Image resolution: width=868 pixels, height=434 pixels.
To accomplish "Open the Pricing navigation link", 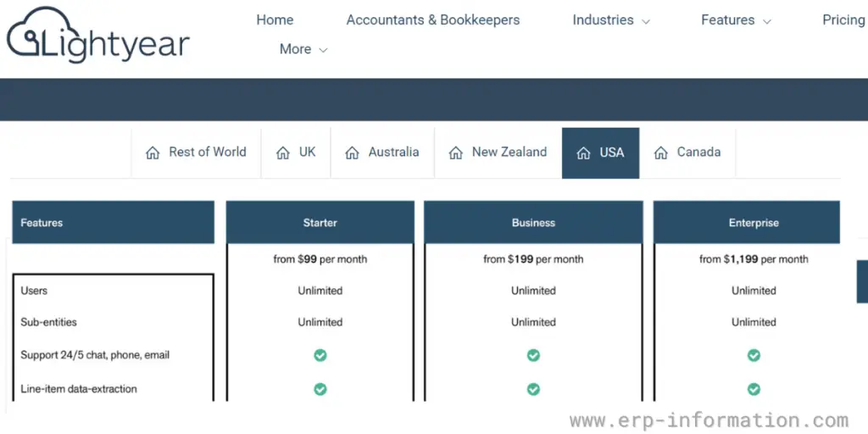I will 843,20.
